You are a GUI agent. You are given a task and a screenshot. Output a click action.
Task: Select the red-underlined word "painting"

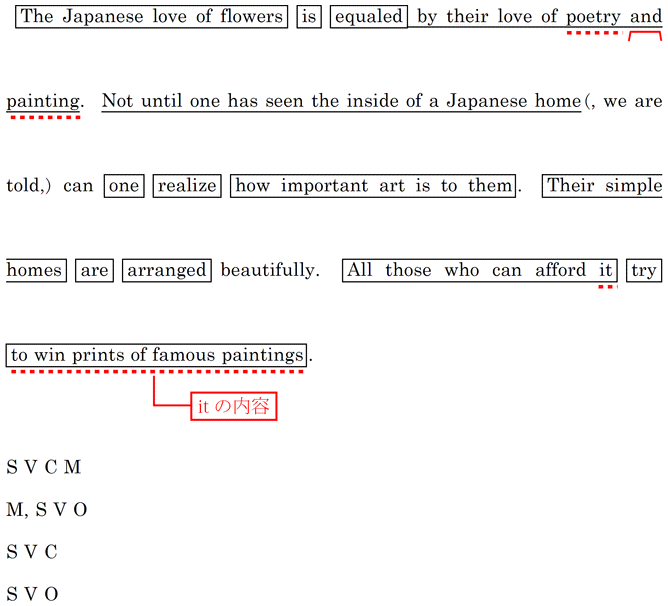(43, 101)
